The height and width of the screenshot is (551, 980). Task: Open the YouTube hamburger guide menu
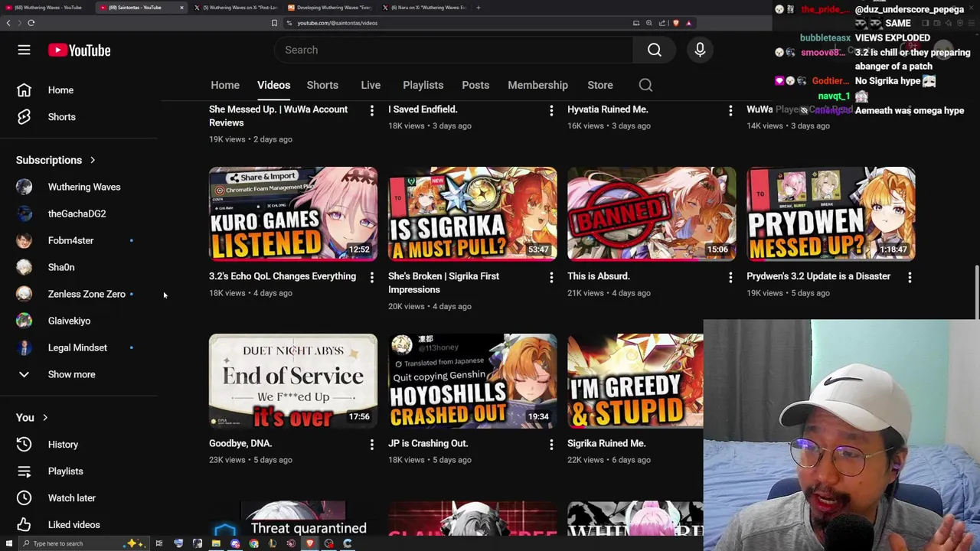tap(24, 51)
